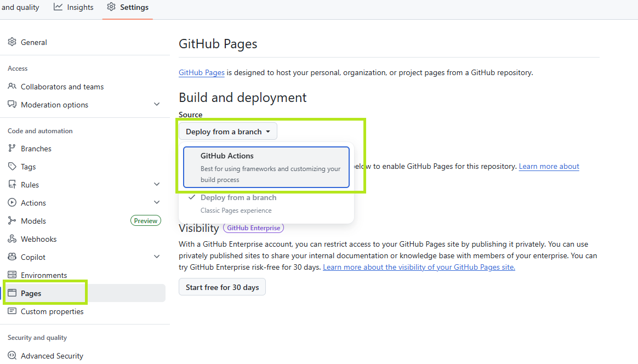The height and width of the screenshot is (364, 638).
Task: Click the Moderation options comment icon
Action: tap(12, 104)
